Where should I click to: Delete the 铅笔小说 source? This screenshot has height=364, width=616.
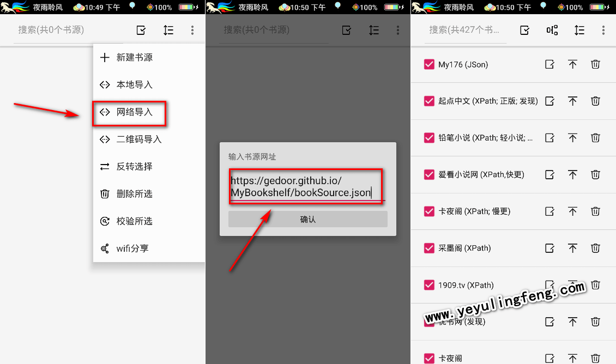point(596,138)
